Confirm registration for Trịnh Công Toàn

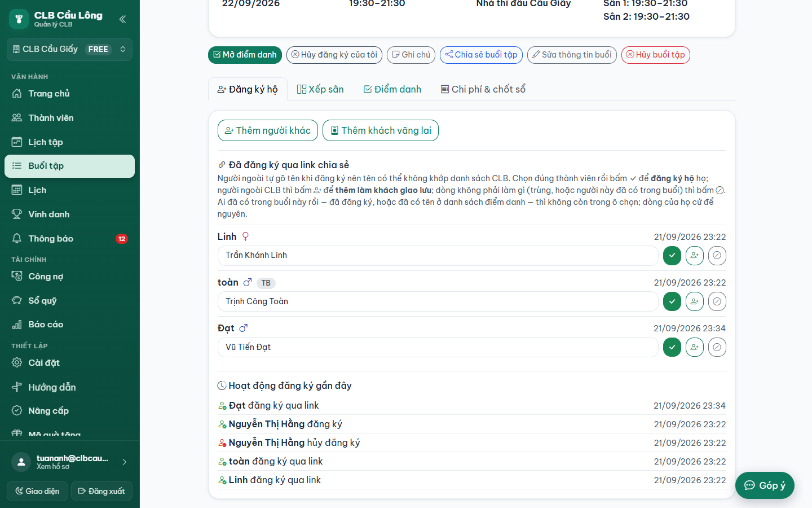pos(672,301)
